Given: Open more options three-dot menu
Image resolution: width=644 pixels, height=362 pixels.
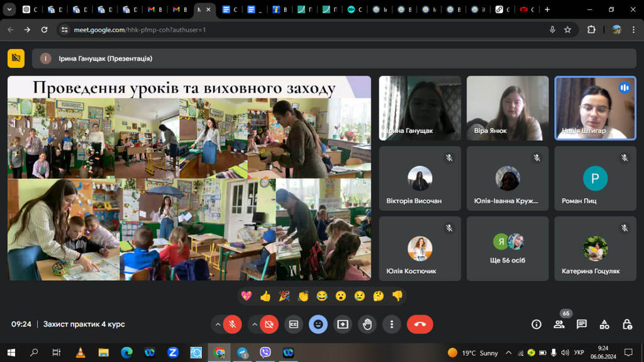Looking at the screenshot, I should pyautogui.click(x=392, y=324).
